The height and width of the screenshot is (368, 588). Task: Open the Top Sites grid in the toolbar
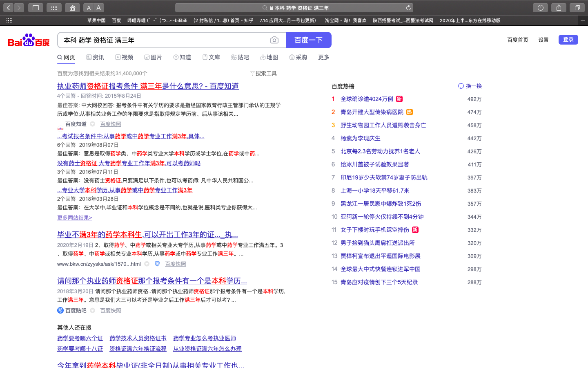click(x=54, y=8)
